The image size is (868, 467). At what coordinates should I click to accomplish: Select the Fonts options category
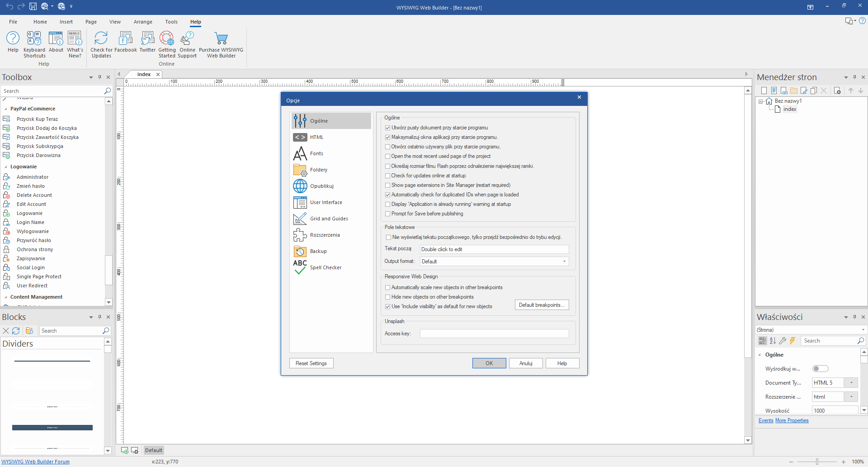pyautogui.click(x=331, y=153)
